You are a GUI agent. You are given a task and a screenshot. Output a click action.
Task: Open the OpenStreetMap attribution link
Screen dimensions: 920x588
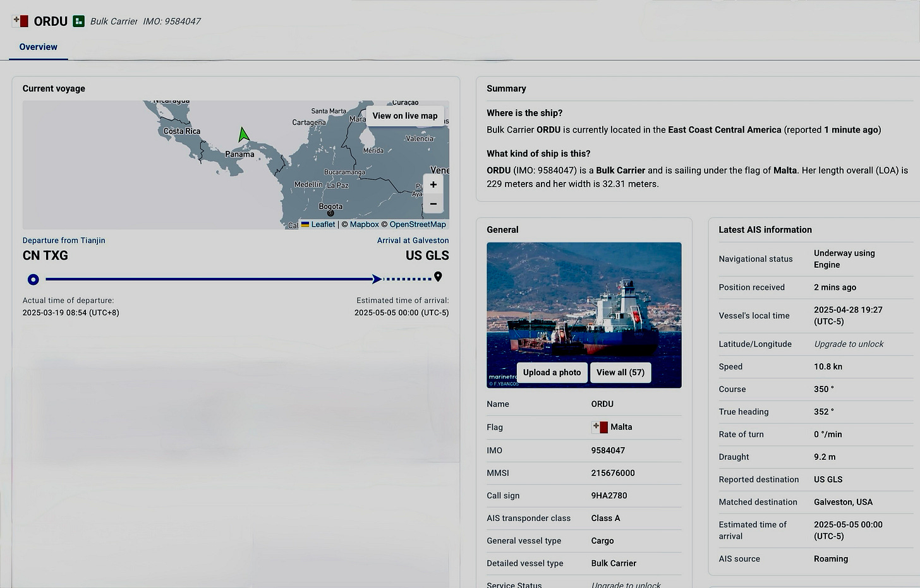[x=418, y=224]
